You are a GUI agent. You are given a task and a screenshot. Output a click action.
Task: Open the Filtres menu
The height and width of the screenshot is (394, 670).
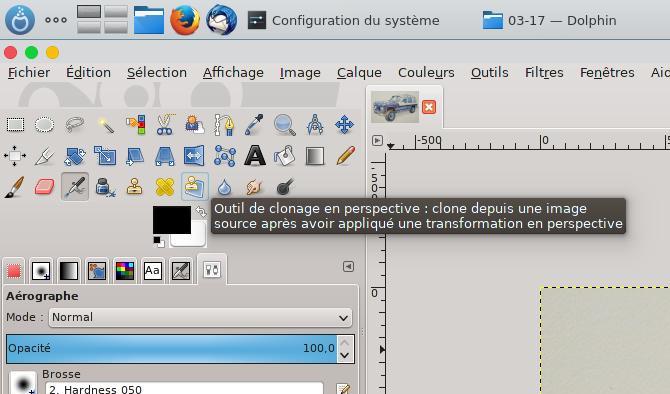pyautogui.click(x=544, y=73)
